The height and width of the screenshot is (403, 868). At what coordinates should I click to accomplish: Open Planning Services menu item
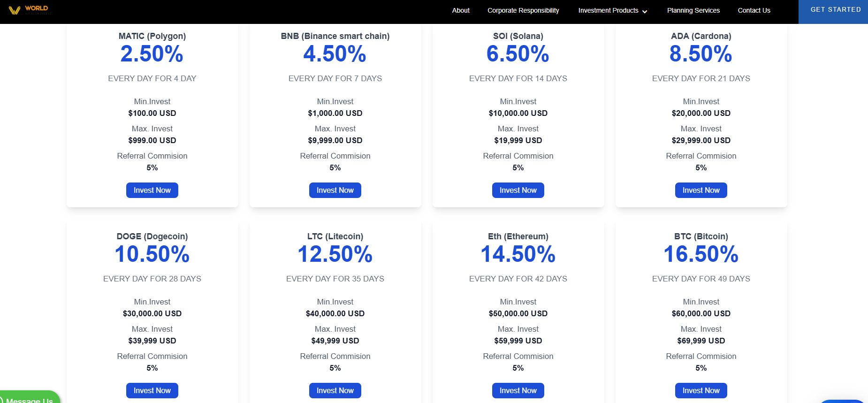pos(693,10)
